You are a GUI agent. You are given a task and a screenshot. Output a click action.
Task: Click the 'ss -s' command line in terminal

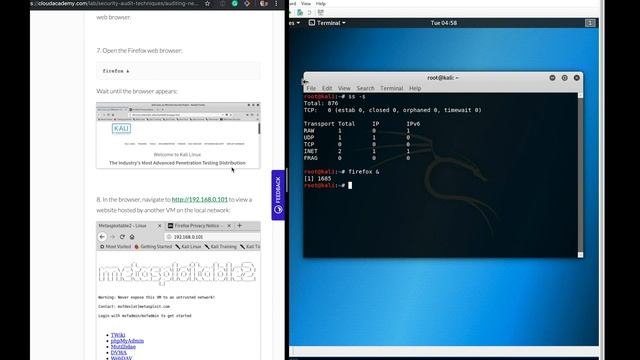pyautogui.click(x=335, y=96)
